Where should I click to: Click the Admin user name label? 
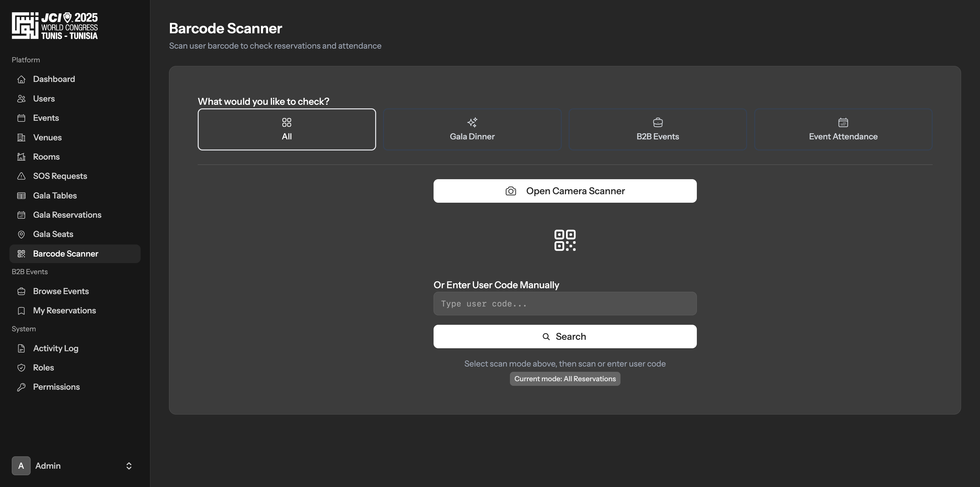(48, 466)
